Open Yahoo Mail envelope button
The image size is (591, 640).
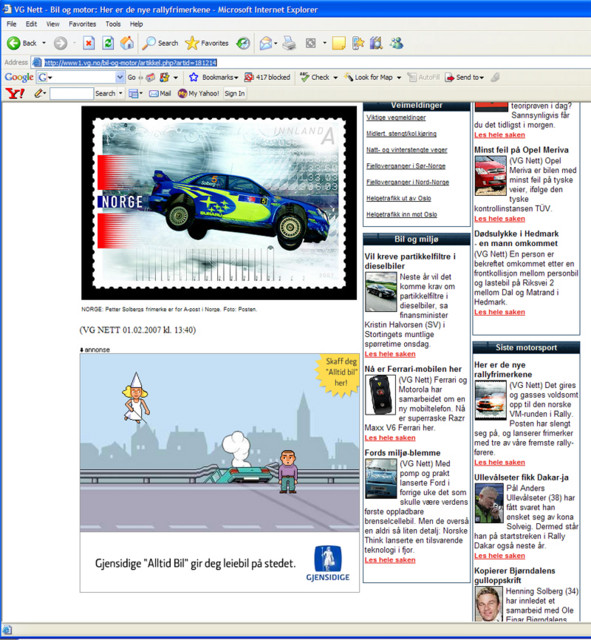coord(160,93)
